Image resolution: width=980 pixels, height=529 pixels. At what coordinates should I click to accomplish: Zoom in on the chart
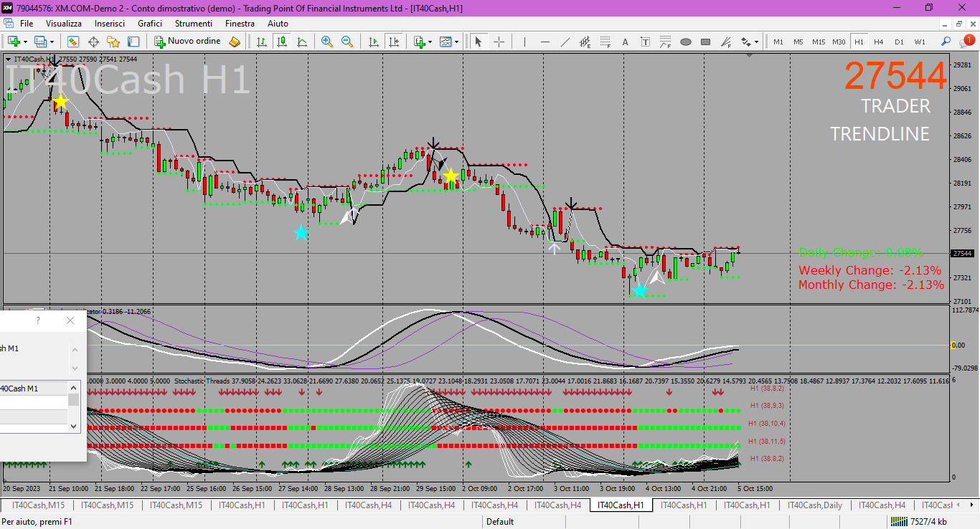pos(327,42)
